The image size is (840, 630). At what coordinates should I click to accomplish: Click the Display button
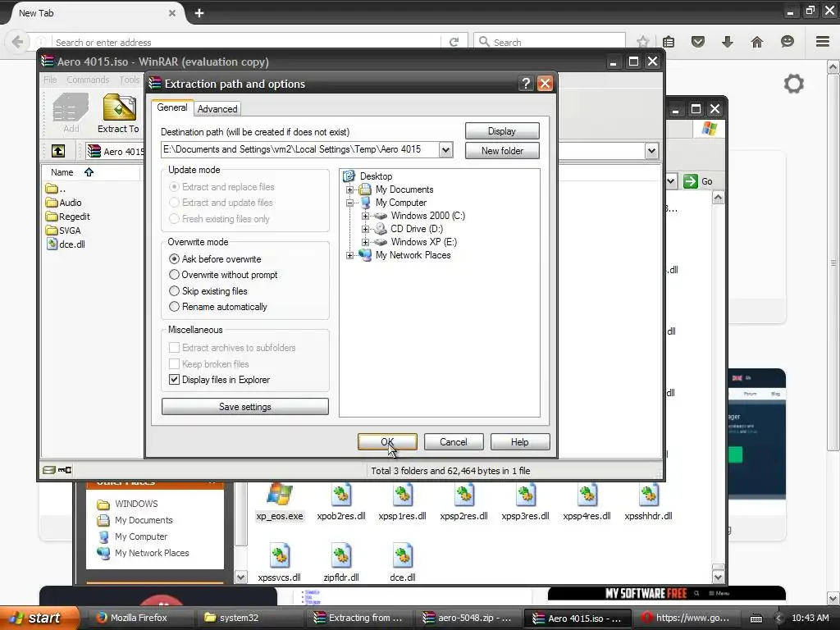click(x=502, y=131)
